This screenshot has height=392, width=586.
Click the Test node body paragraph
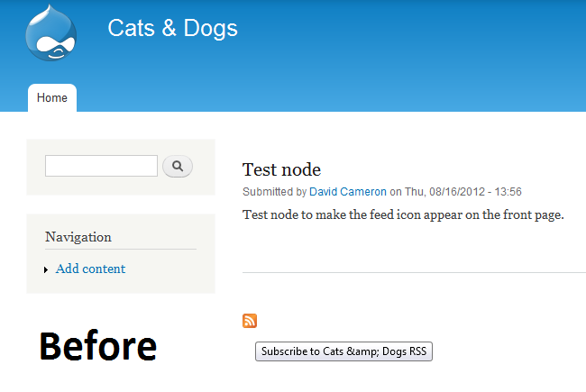403,214
